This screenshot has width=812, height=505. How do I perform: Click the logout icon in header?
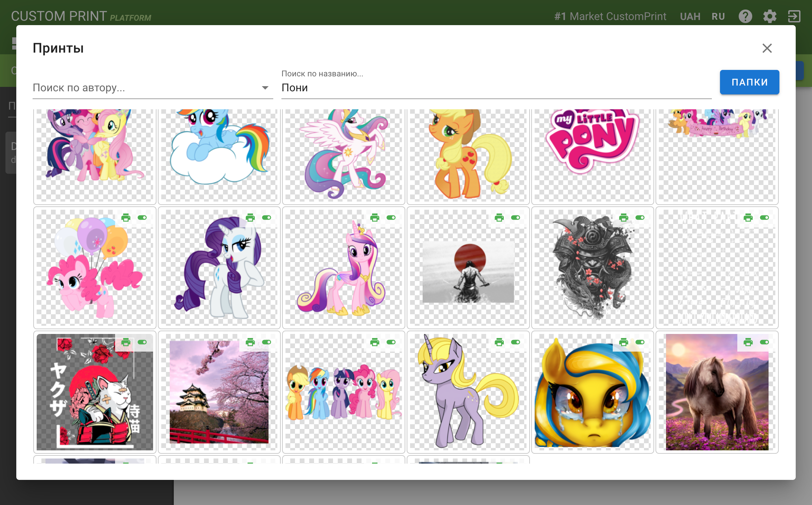tap(794, 16)
